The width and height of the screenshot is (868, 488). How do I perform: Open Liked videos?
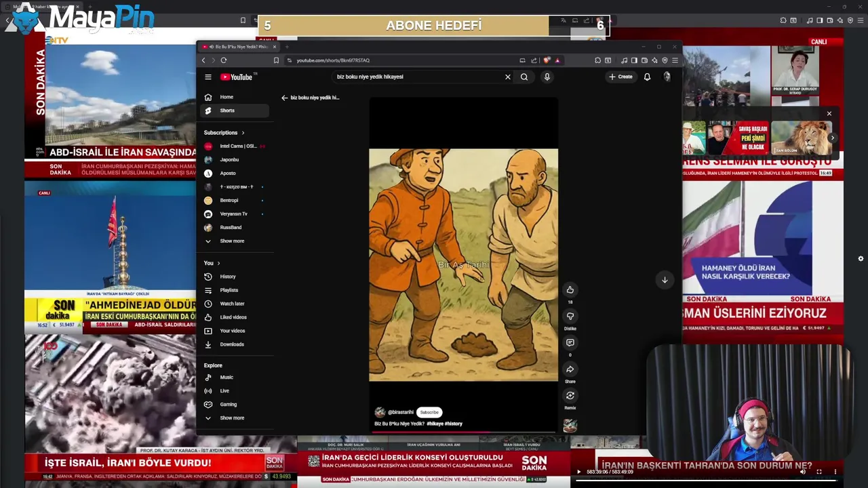235,317
